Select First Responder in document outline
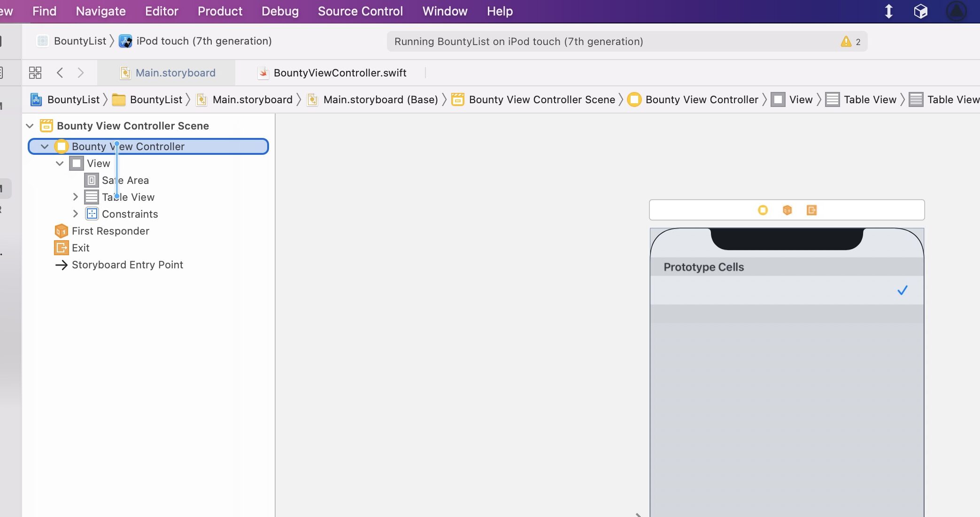The image size is (980, 517). tap(110, 231)
